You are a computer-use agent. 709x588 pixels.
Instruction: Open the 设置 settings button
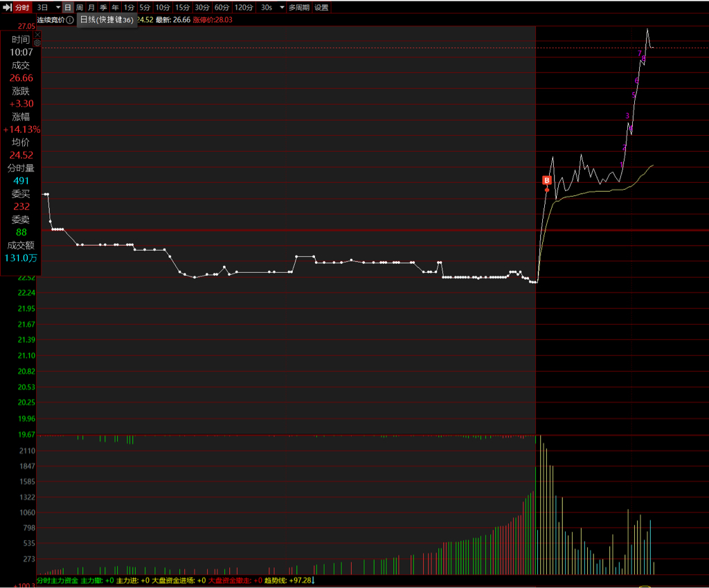321,7
